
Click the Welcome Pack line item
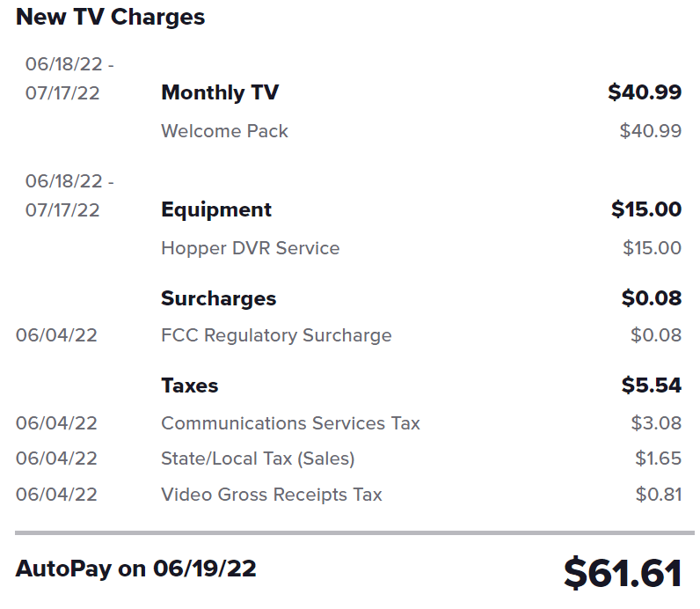224,131
